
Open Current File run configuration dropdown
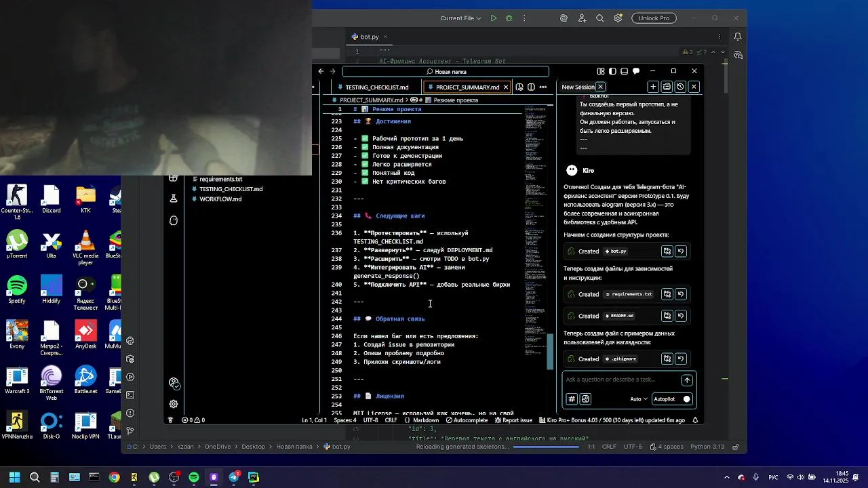pos(460,18)
